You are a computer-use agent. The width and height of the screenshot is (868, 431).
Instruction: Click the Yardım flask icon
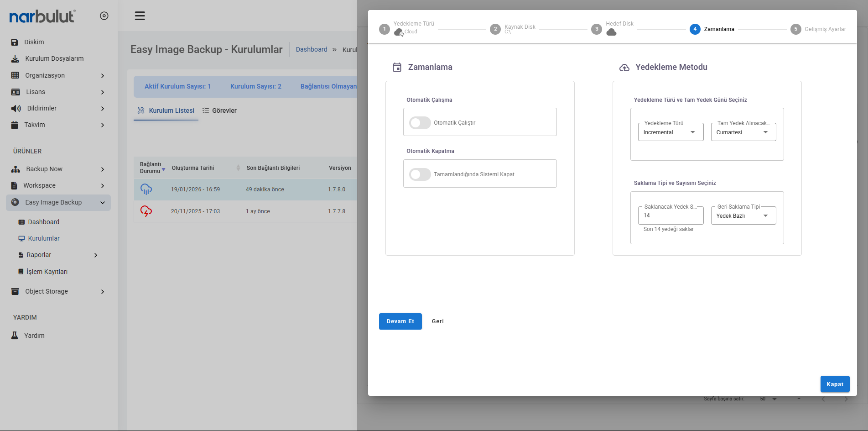pos(15,336)
